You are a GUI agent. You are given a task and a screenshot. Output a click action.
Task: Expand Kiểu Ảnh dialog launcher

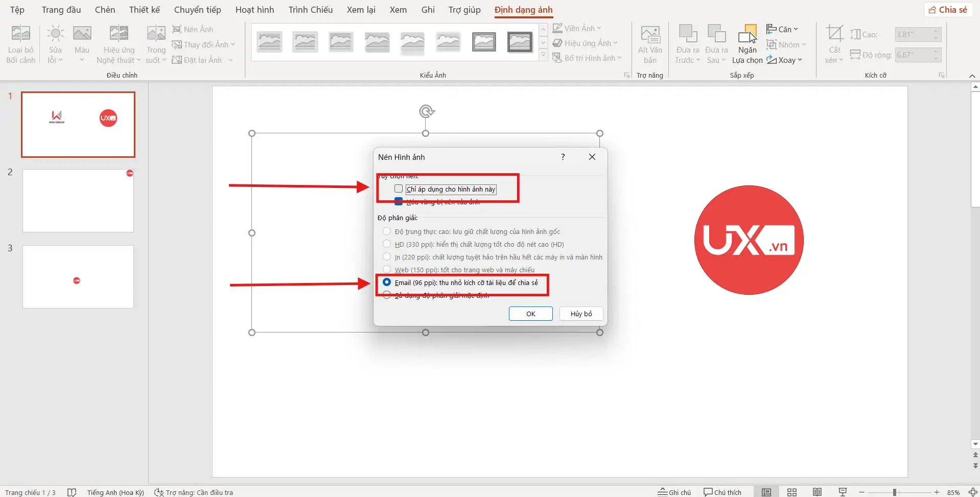click(627, 76)
